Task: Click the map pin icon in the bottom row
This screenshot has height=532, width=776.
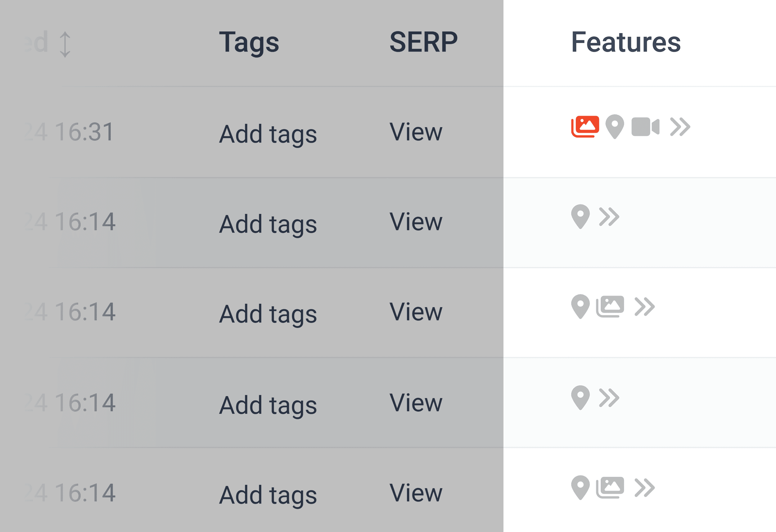Action: 580,487
